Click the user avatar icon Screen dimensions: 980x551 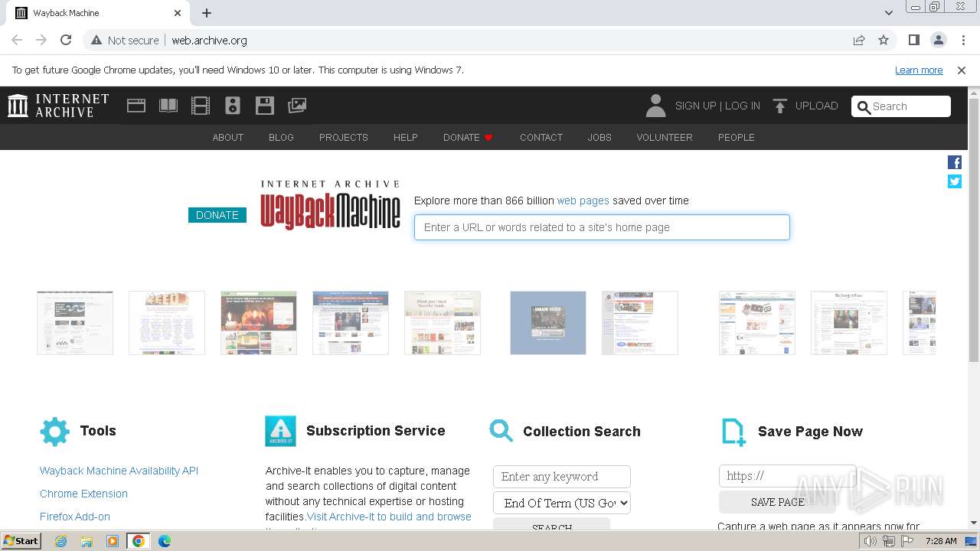click(655, 106)
